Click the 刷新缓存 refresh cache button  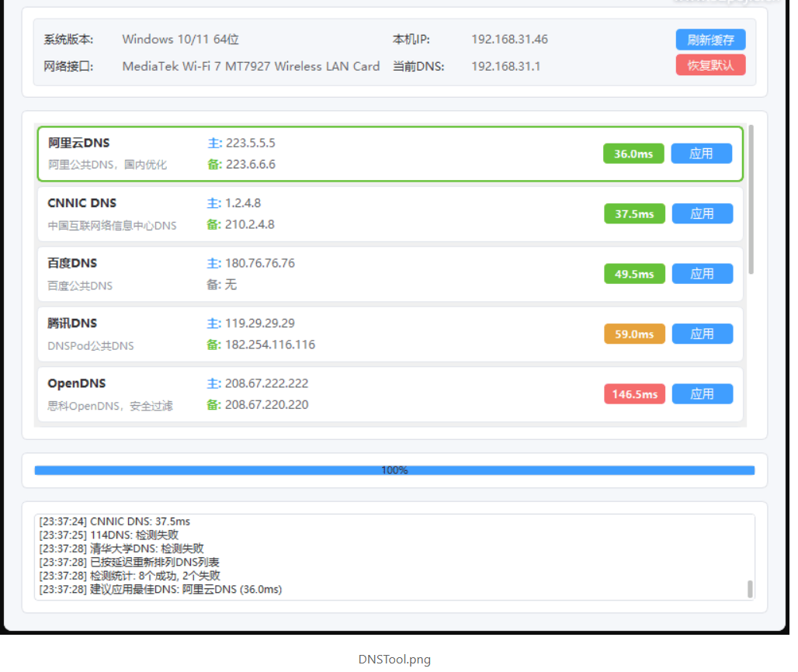[710, 40]
